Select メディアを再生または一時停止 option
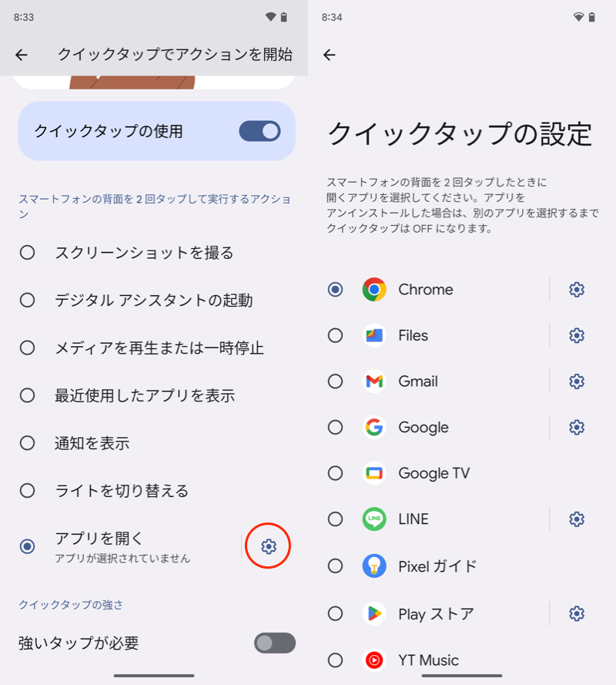 [28, 348]
